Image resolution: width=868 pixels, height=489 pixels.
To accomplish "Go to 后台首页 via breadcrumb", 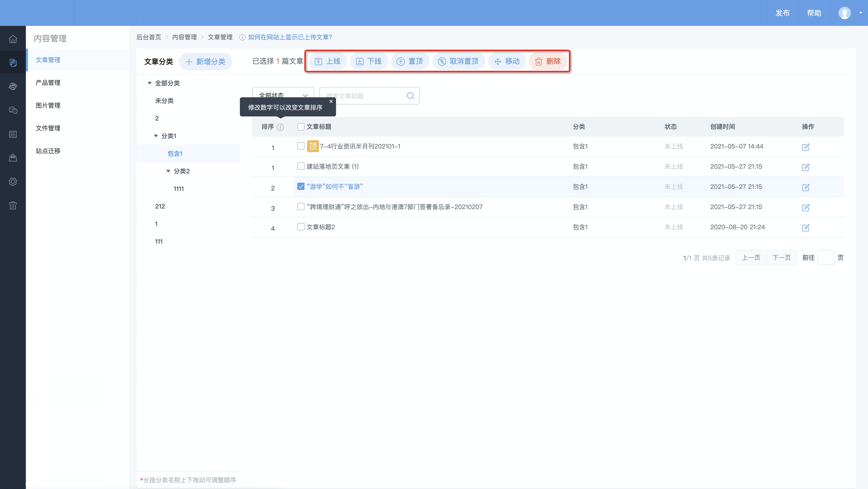I will click(149, 37).
